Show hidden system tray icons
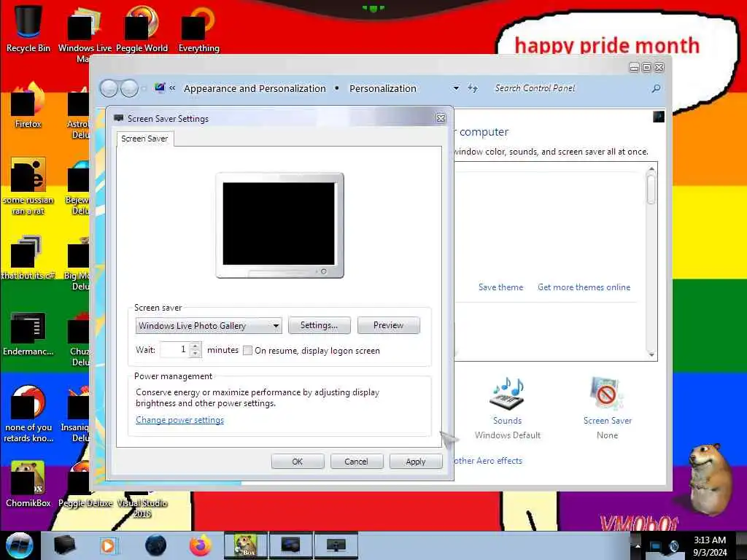This screenshot has width=747, height=560. 638,546
